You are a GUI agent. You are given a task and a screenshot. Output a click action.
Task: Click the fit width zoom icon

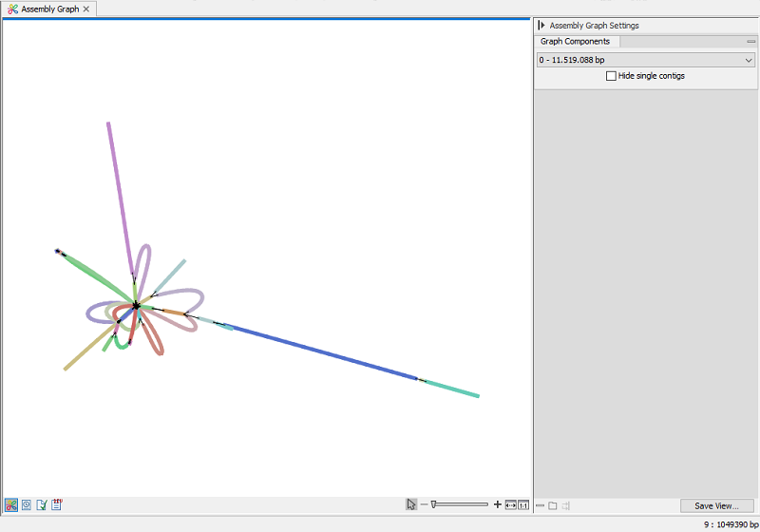(x=510, y=504)
